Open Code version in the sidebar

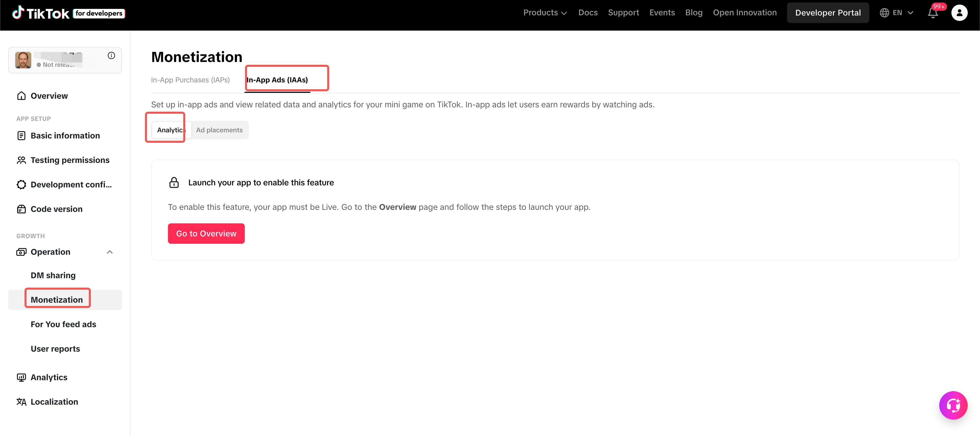pos(56,209)
